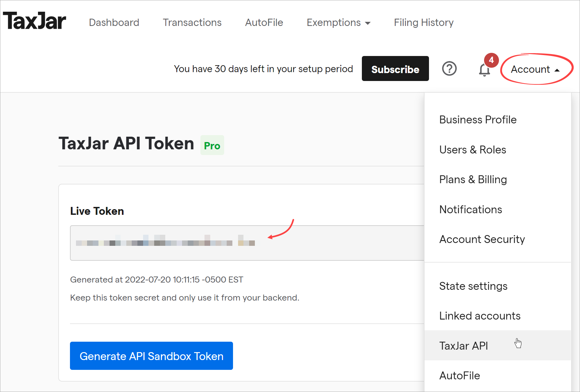Expand the Exemptions dropdown

click(338, 22)
